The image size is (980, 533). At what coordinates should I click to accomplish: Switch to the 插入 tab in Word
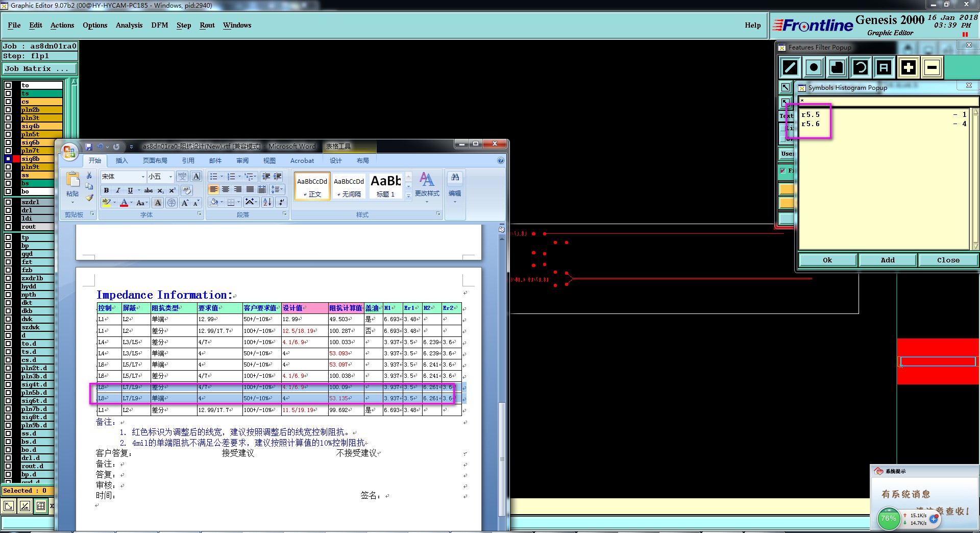(121, 160)
